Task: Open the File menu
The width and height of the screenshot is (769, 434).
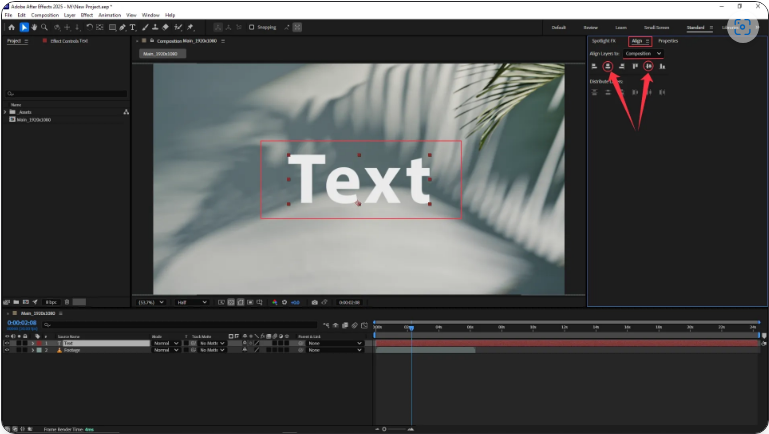Action: (8, 15)
